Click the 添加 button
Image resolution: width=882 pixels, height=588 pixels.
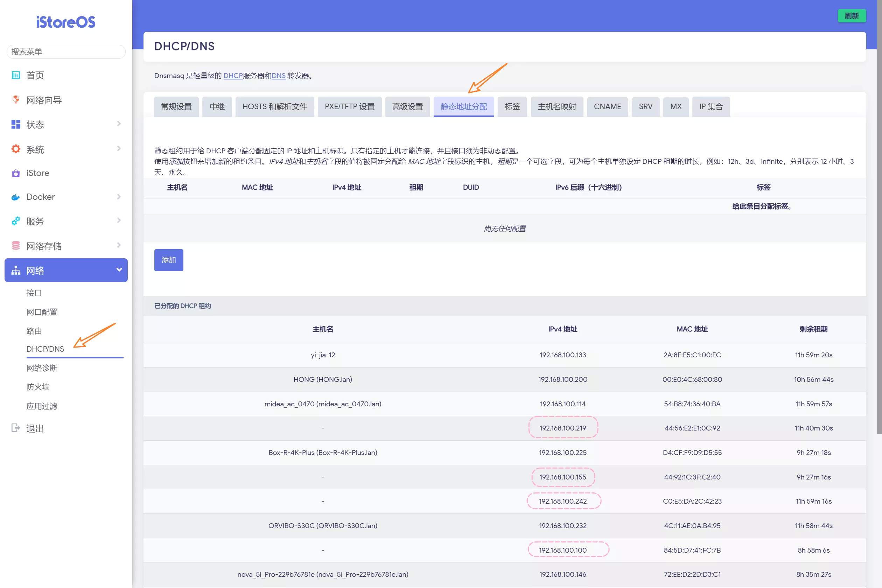pyautogui.click(x=169, y=260)
